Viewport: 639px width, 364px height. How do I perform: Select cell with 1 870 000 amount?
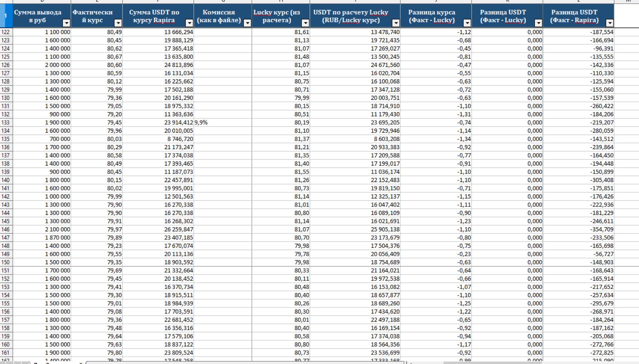pos(42,238)
